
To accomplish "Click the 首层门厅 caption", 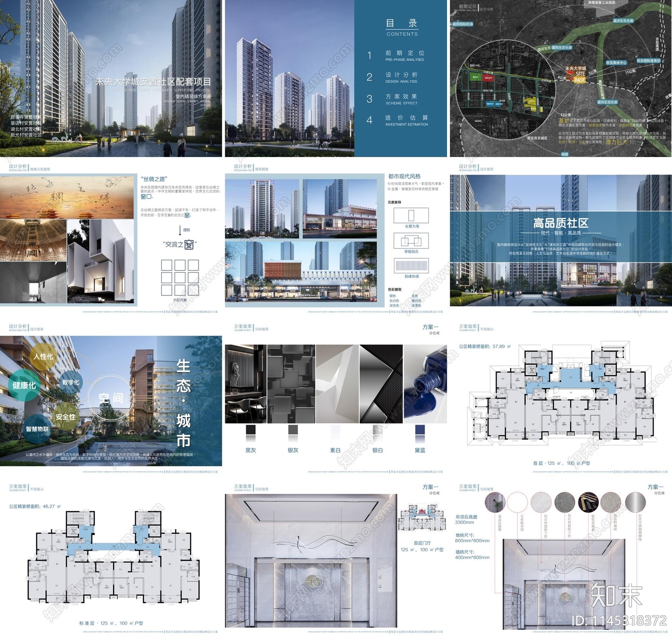I will 422,543.
